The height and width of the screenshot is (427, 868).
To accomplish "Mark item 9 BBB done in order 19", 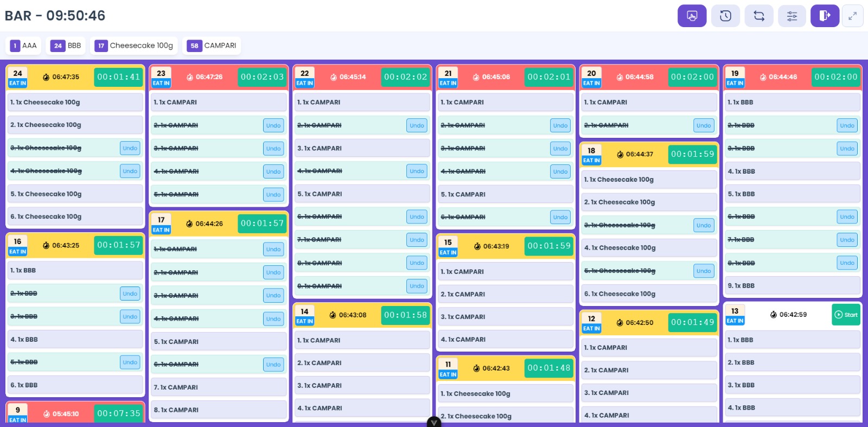I will [792, 286].
